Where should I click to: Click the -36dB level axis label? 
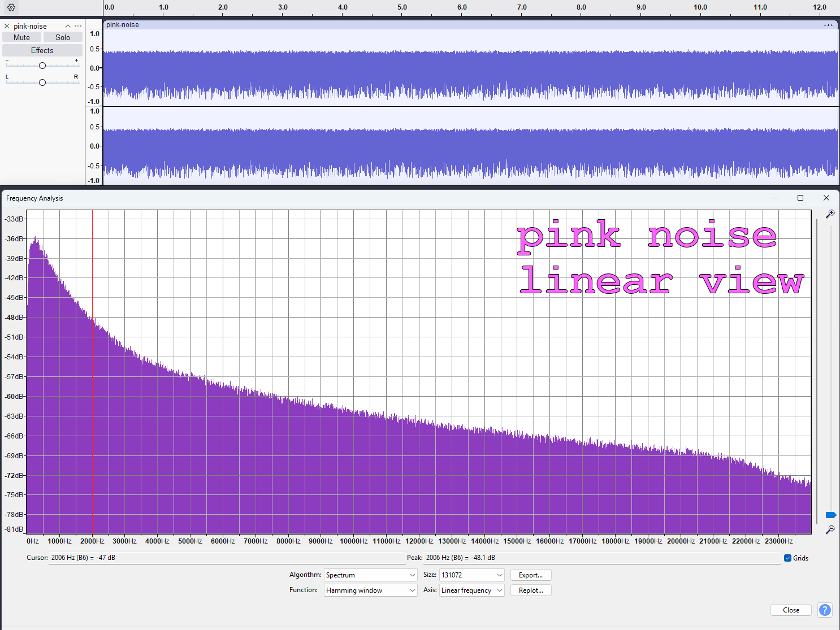[14, 238]
